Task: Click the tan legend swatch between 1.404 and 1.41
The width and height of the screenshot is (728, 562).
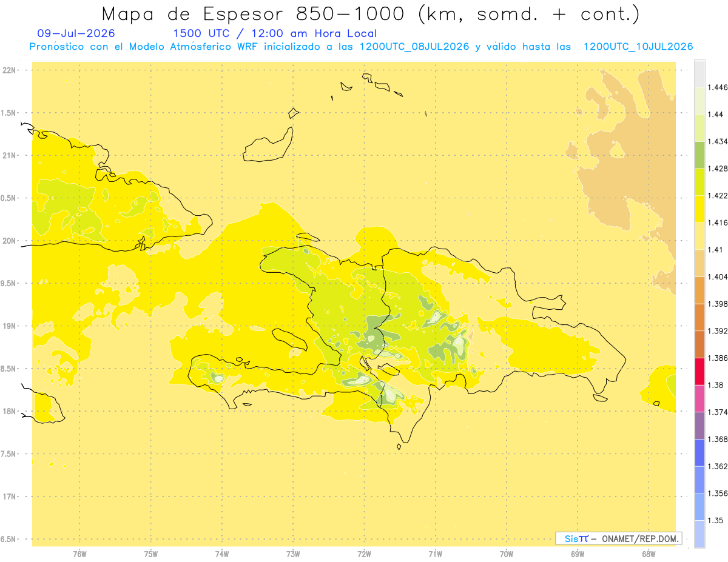Action: click(699, 263)
